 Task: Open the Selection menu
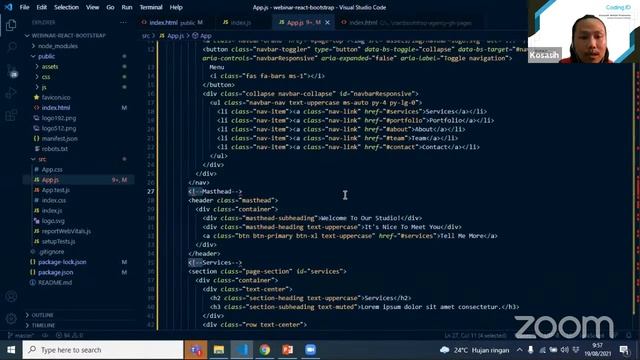[x=66, y=7]
